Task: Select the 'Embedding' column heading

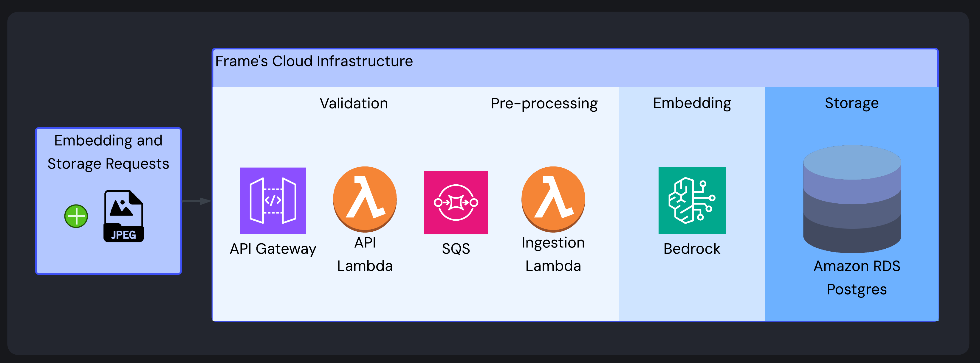Action: (692, 103)
